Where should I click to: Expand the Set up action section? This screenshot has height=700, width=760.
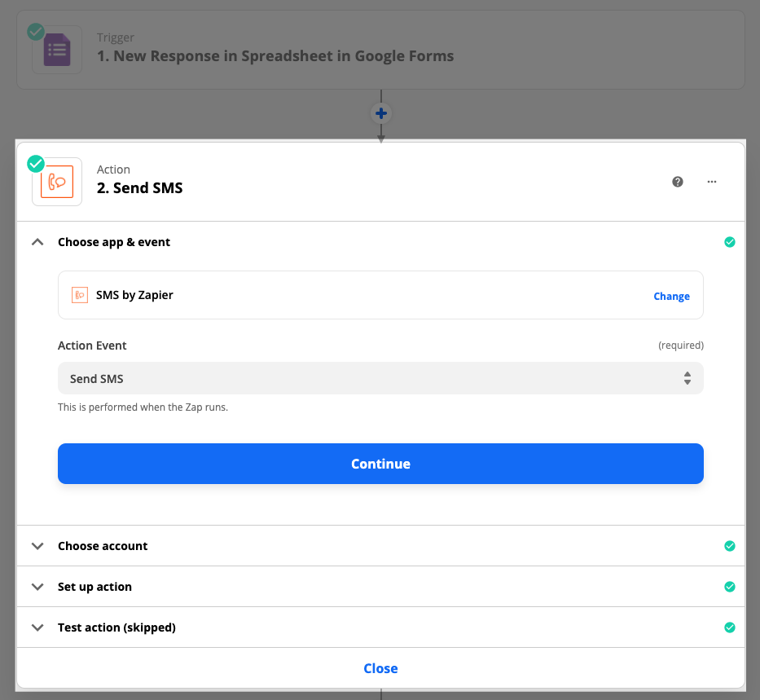click(x=37, y=587)
